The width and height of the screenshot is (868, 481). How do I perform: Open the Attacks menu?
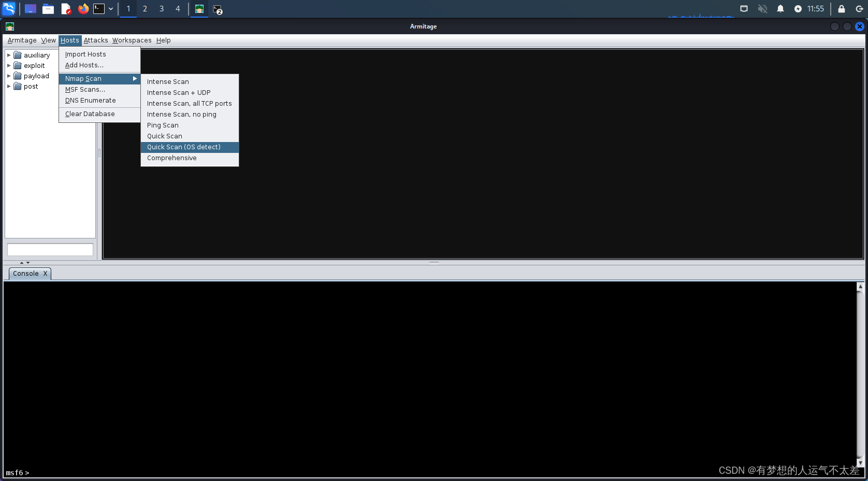point(96,40)
